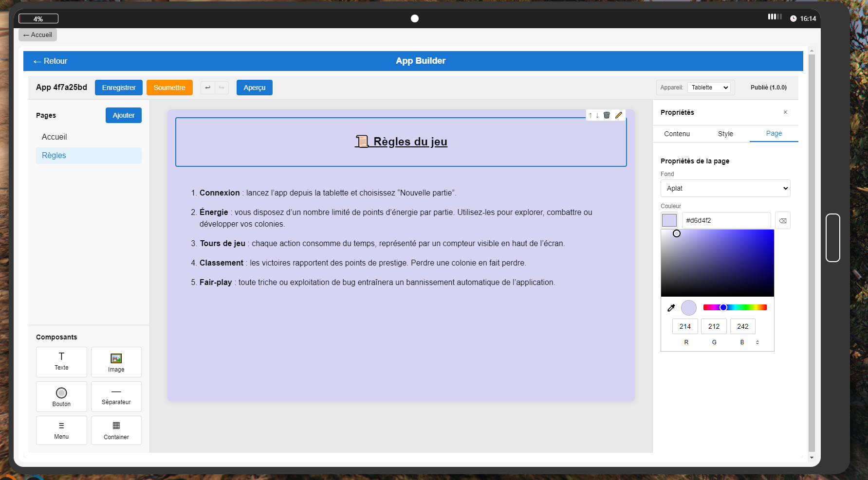Undo the last change

208,88
